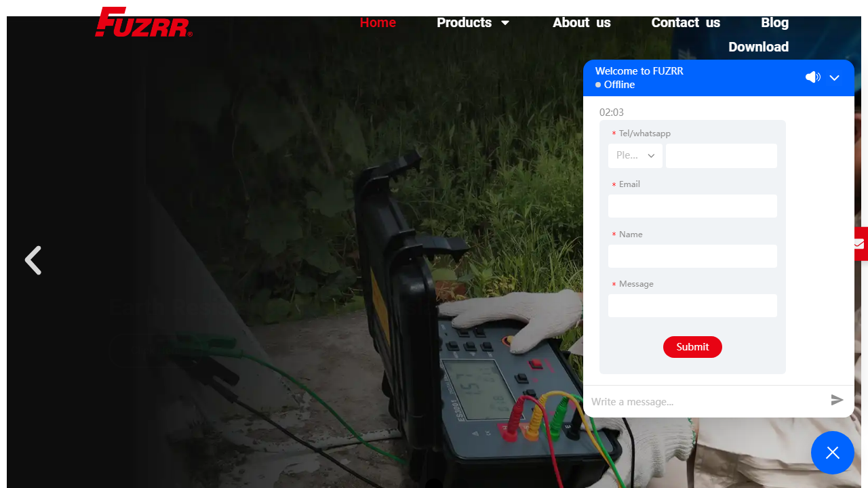Focus the Tel/whatsapp number field
Viewport: 868px width, 488px height.
(x=722, y=156)
